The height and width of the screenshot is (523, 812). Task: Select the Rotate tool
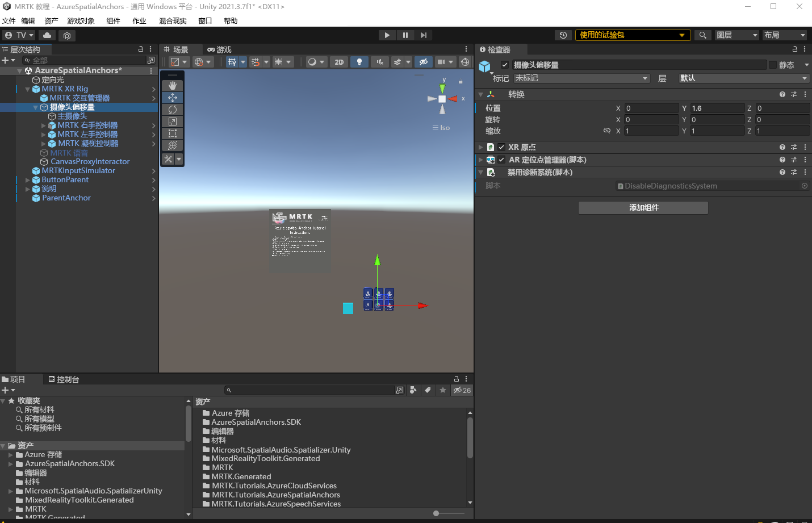tap(173, 110)
